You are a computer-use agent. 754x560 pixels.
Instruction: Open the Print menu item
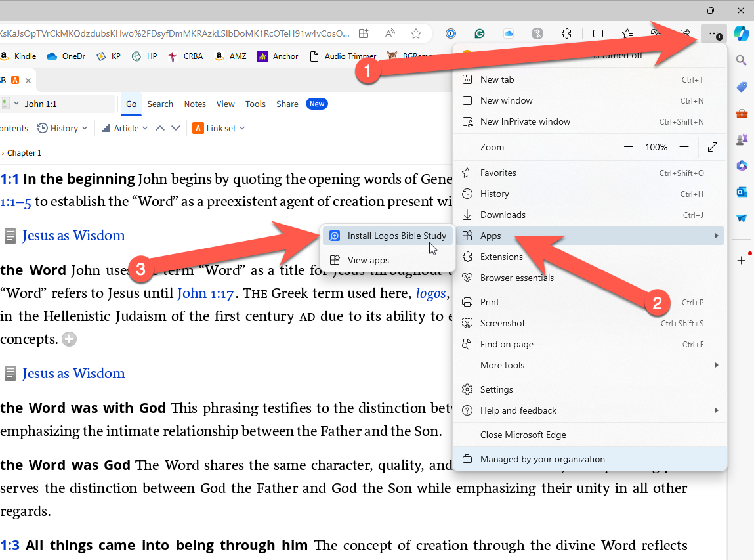(x=590, y=302)
